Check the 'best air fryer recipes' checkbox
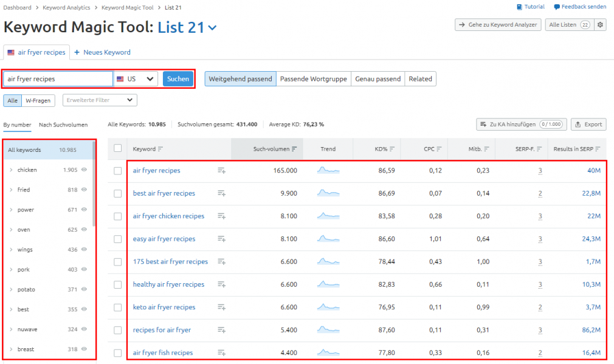The width and height of the screenshot is (614, 364). click(117, 194)
